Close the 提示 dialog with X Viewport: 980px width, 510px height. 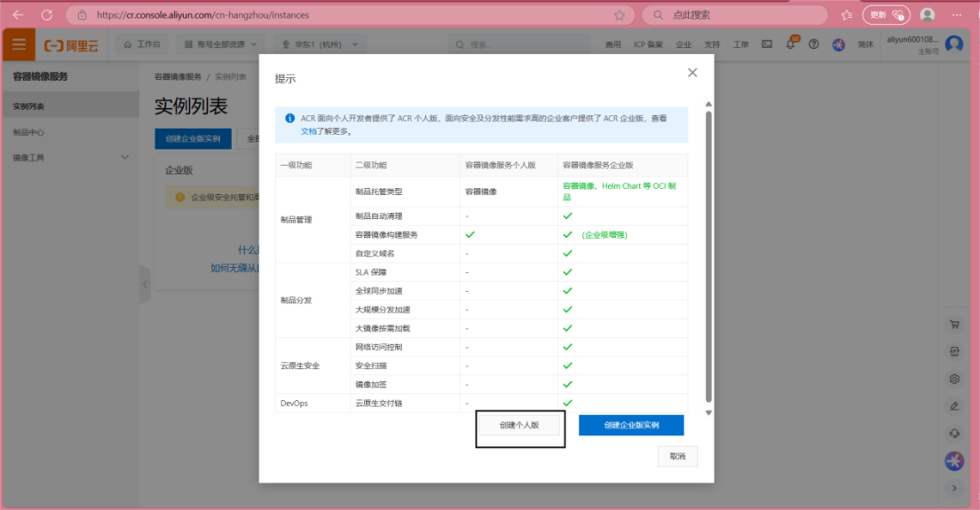pos(692,73)
